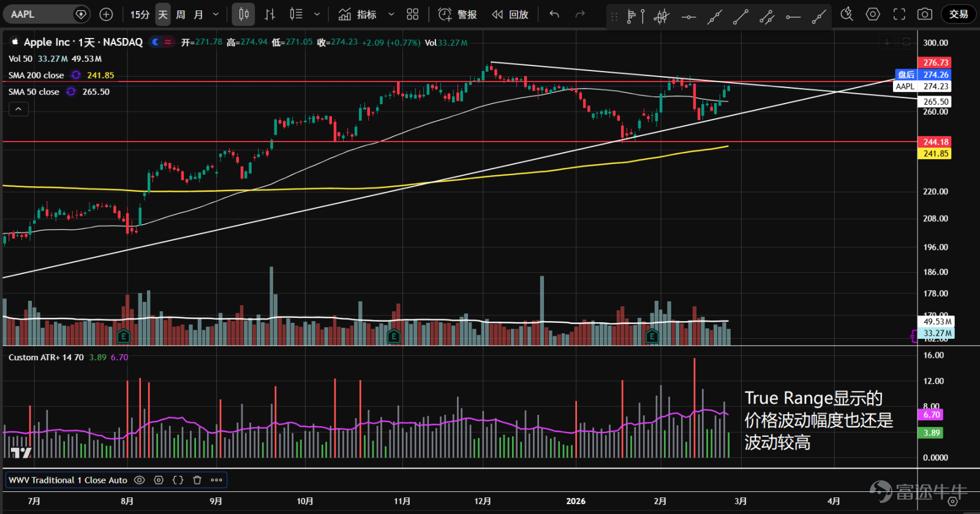The image size is (980, 514).
Task: Click the second earnings E marker
Action: pos(394,336)
